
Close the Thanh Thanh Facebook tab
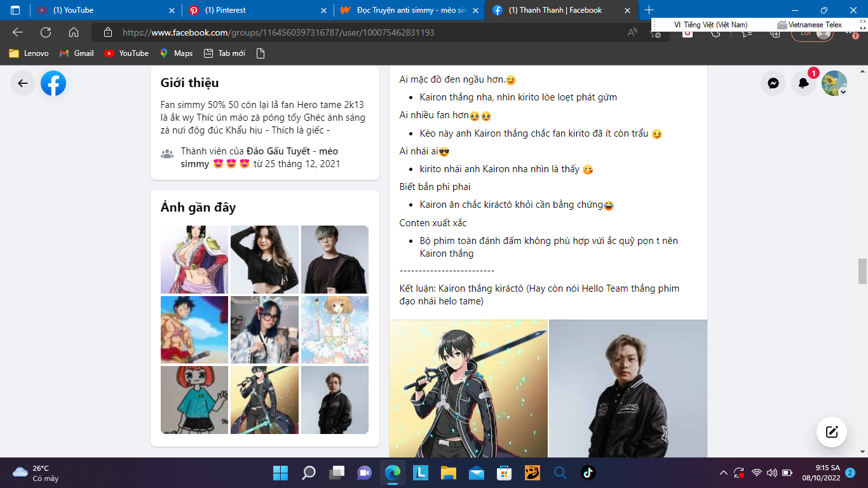627,10
